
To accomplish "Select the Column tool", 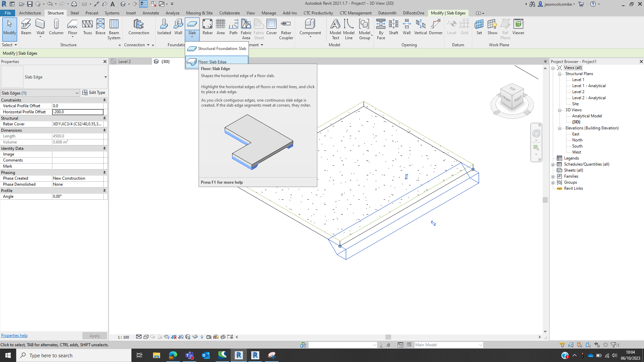I will (56, 27).
